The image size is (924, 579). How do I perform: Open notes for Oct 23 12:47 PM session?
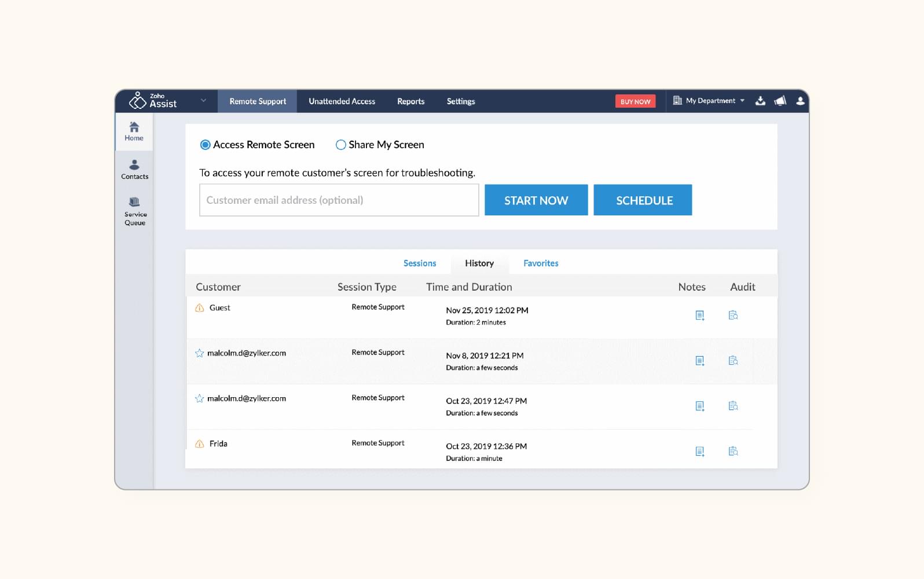coord(699,406)
